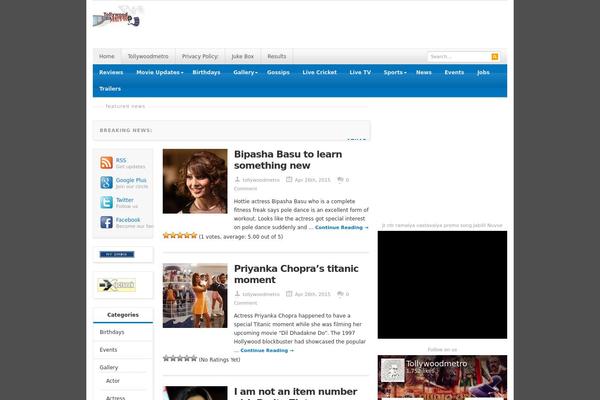Open the Jobs menu item

click(483, 72)
